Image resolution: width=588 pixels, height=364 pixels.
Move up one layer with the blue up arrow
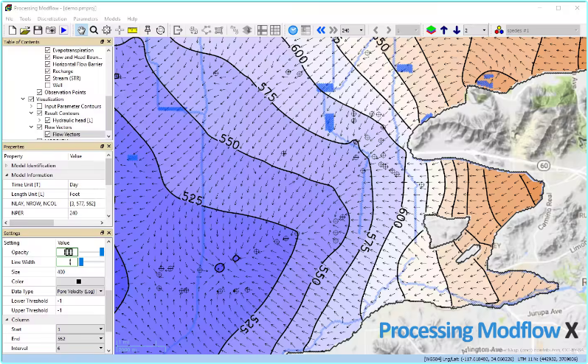click(444, 30)
